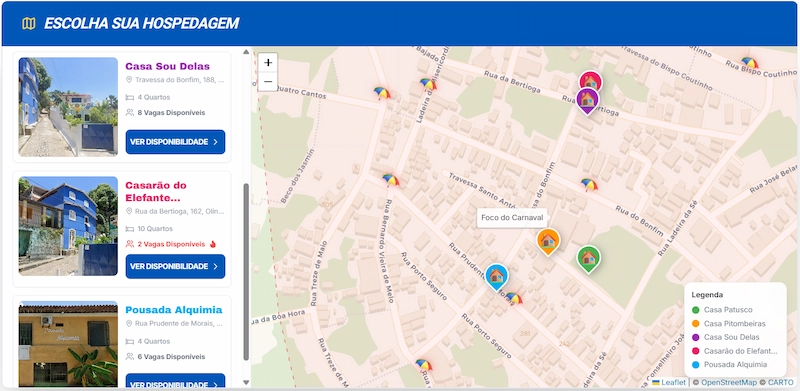Open the Casa Sou Delas photo
The width and height of the screenshot is (800, 391).
pyautogui.click(x=68, y=107)
